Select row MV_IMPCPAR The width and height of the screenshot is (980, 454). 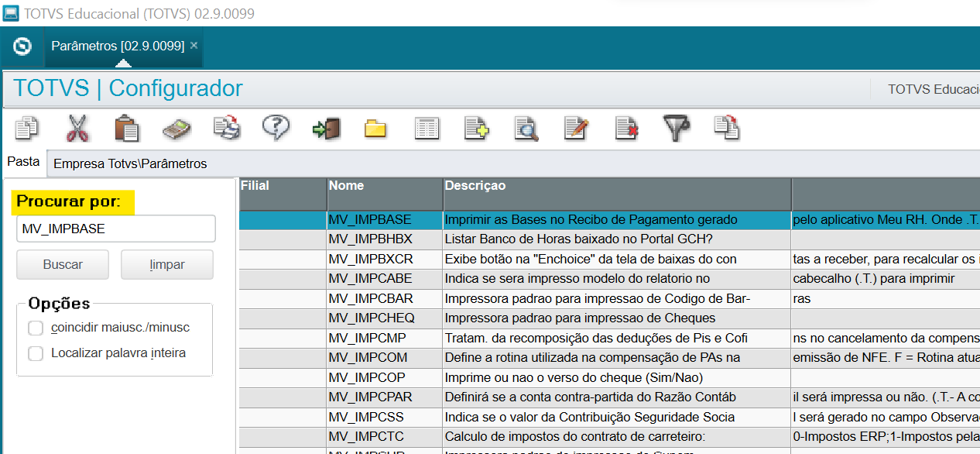[x=609, y=397]
